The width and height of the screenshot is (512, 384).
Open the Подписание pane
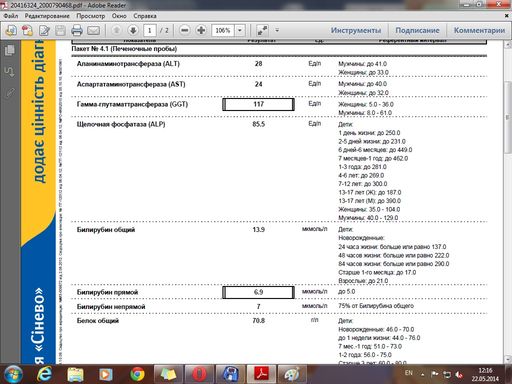(x=417, y=30)
